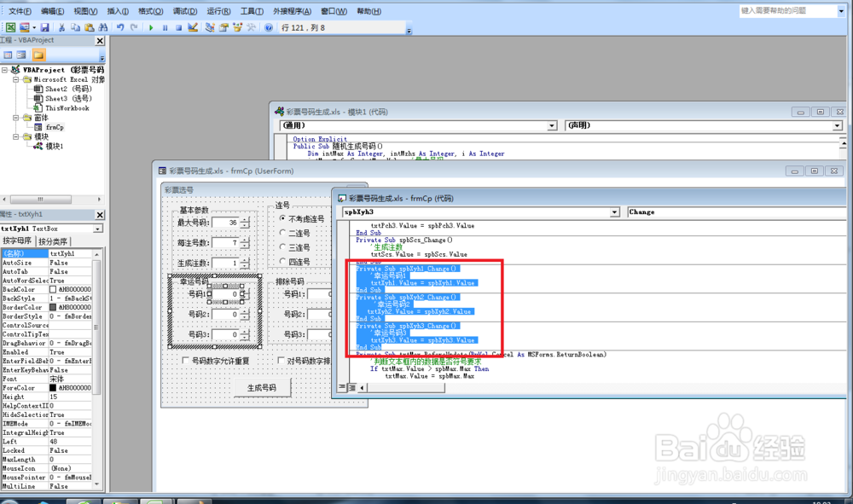
Task: Open the txtXyh1 TextBox properties dropdown
Action: point(98,229)
